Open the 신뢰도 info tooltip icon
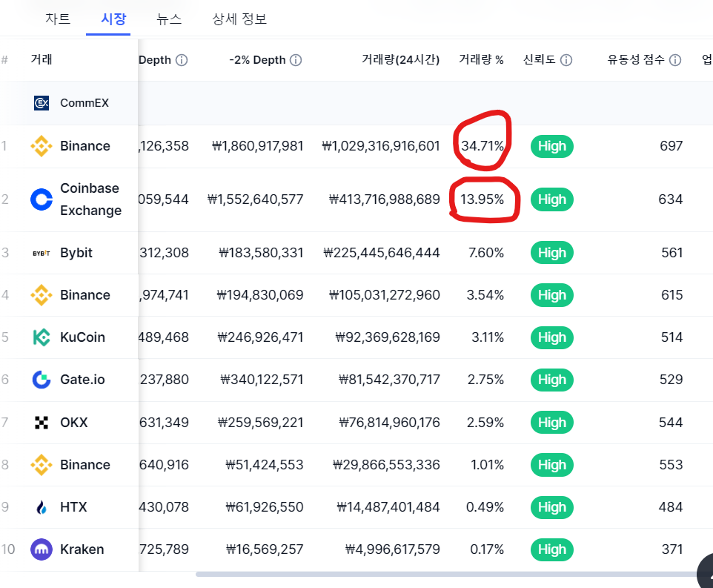 coord(566,60)
